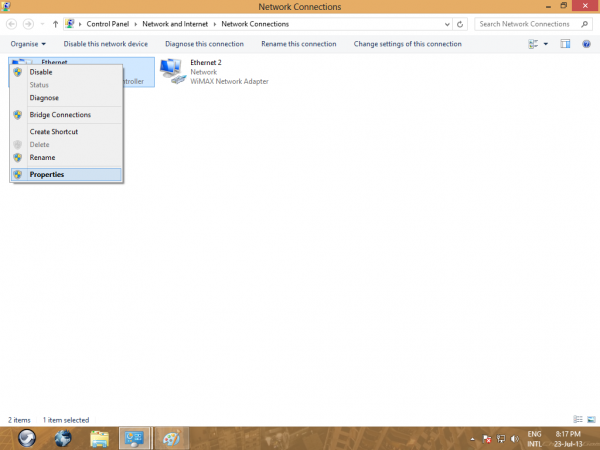This screenshot has width=600, height=450.
Task: Expand the address bar history dropdown
Action: click(x=447, y=24)
